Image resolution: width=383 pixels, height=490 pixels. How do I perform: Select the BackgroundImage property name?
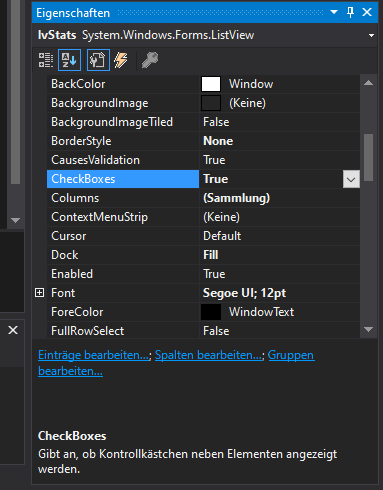point(100,103)
